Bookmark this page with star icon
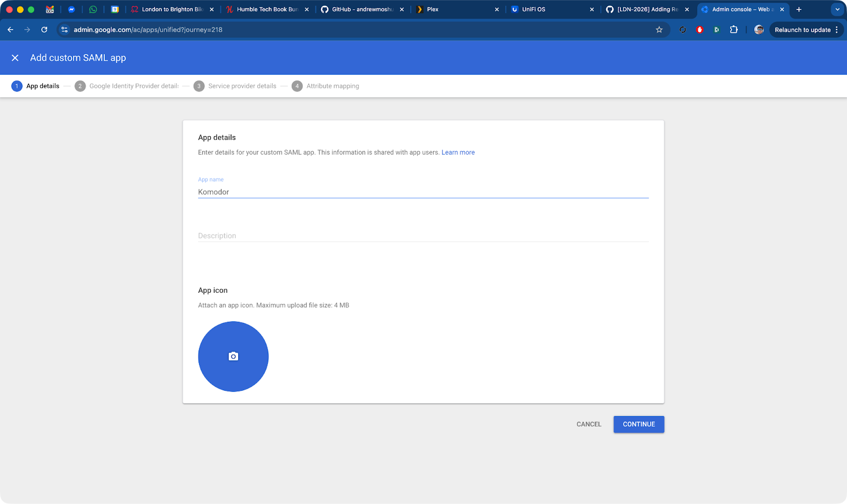The width and height of the screenshot is (847, 504). [x=659, y=30]
